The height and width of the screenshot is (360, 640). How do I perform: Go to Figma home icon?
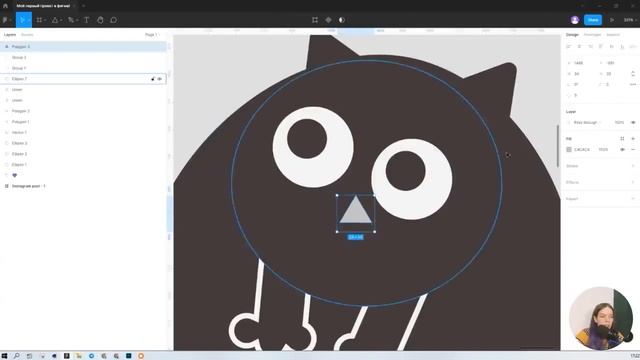pyautogui.click(x=5, y=6)
